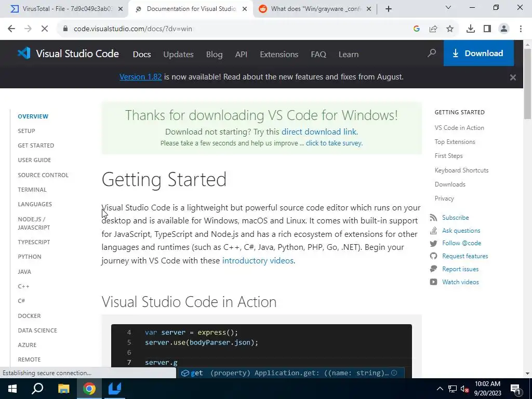Bookmark this page with the star icon
Screen dimensions: 532x399
450,29
